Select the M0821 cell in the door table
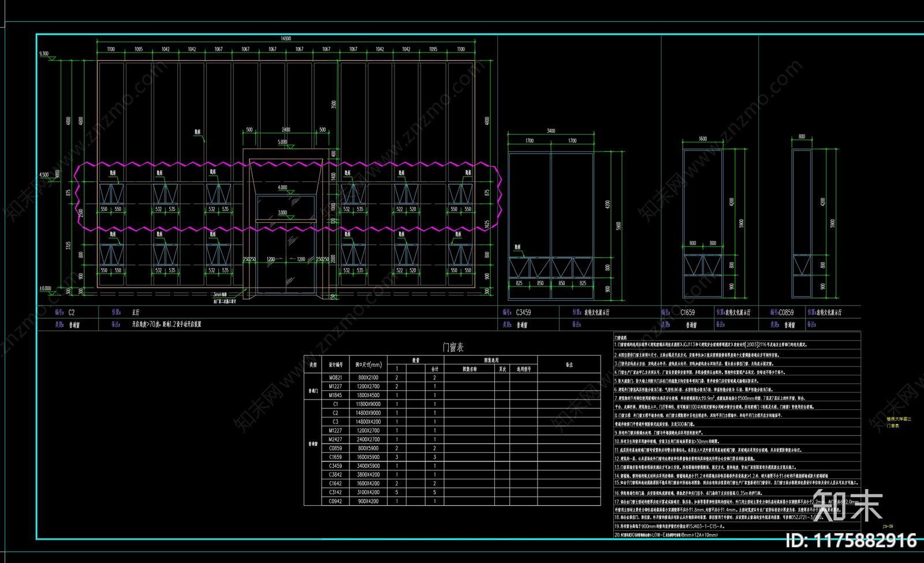The image size is (924, 563). 336,378
